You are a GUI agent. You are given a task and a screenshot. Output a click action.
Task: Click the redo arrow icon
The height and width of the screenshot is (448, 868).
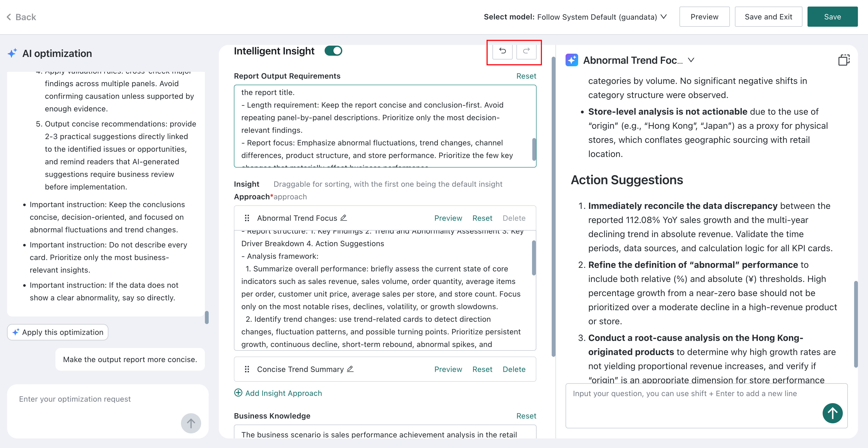click(526, 51)
